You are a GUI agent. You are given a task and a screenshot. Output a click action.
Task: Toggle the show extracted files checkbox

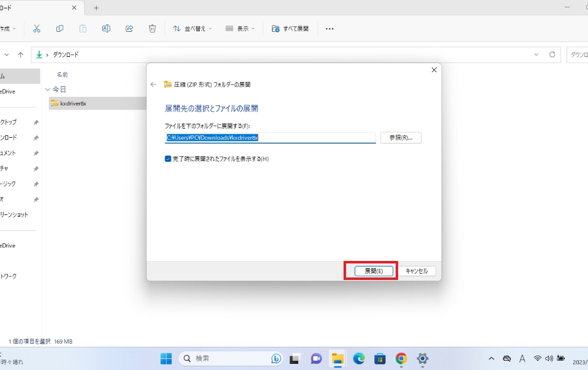click(168, 159)
